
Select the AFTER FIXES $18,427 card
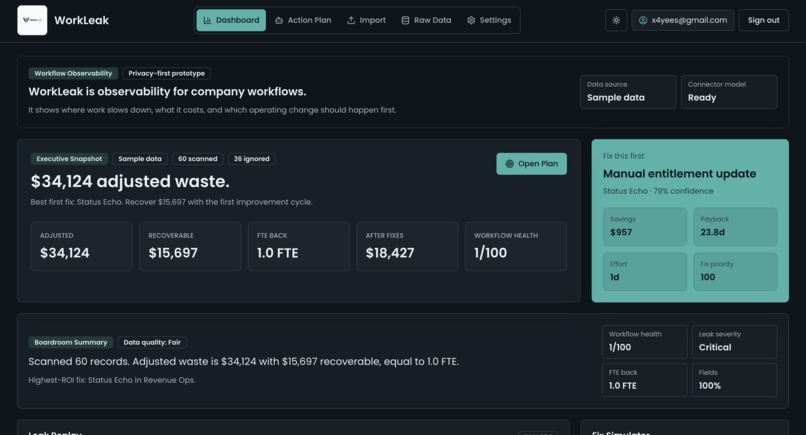coord(407,246)
